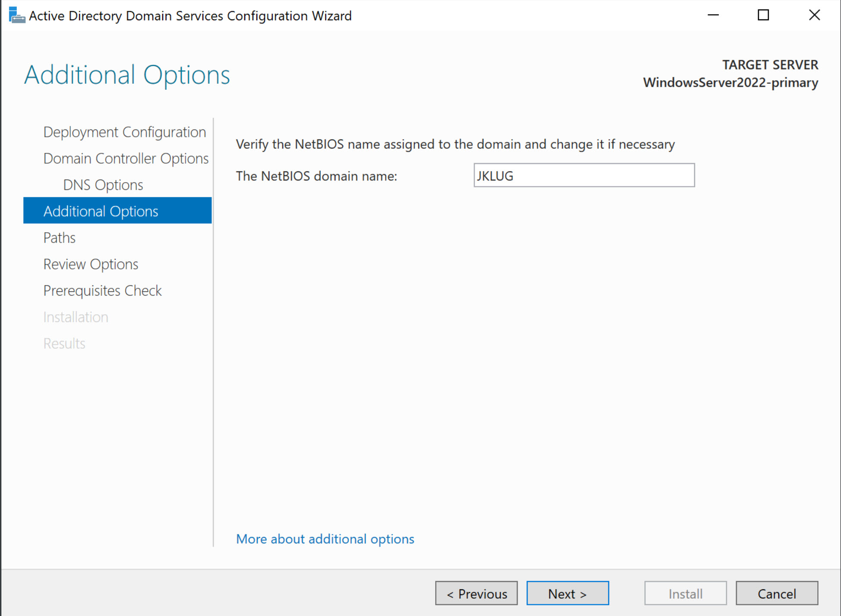Open the More about additional options link
Image resolution: width=841 pixels, height=616 pixels.
coord(325,539)
